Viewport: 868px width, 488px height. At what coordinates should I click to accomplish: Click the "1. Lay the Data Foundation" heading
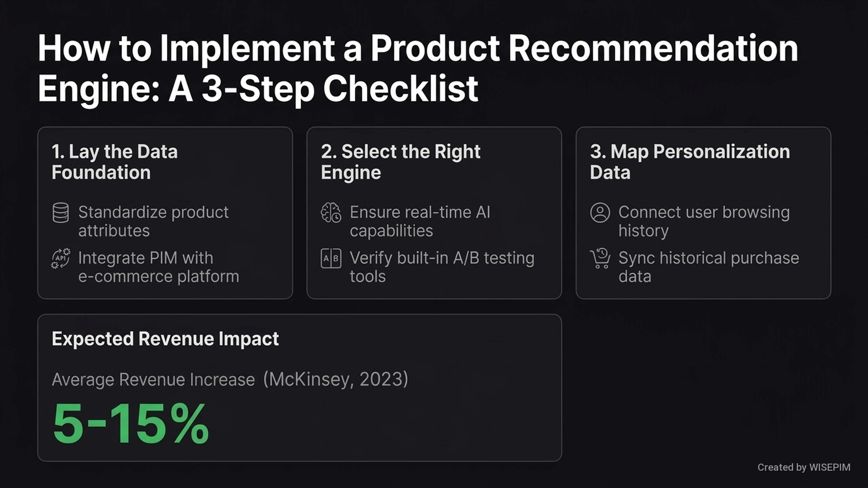point(115,162)
